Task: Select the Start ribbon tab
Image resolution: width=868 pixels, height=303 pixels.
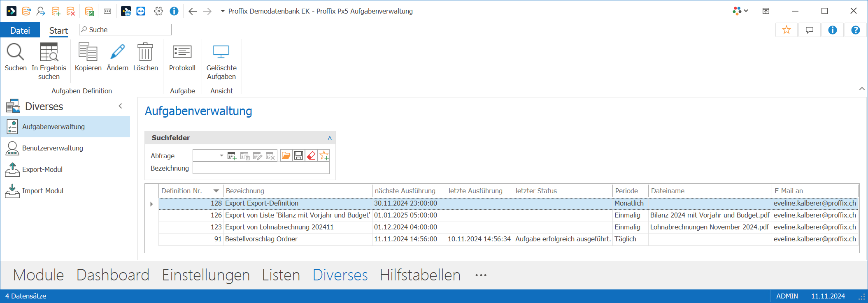Action: 58,30
